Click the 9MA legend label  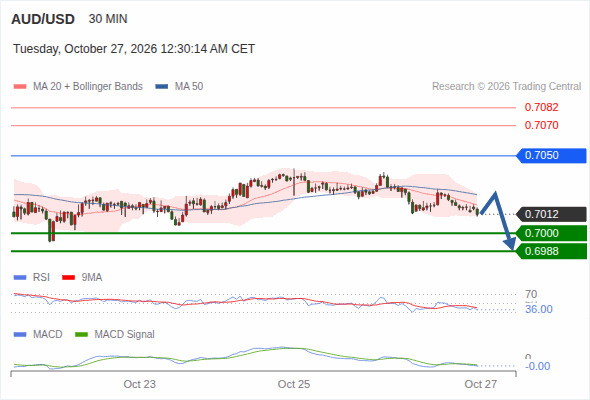[92, 278]
